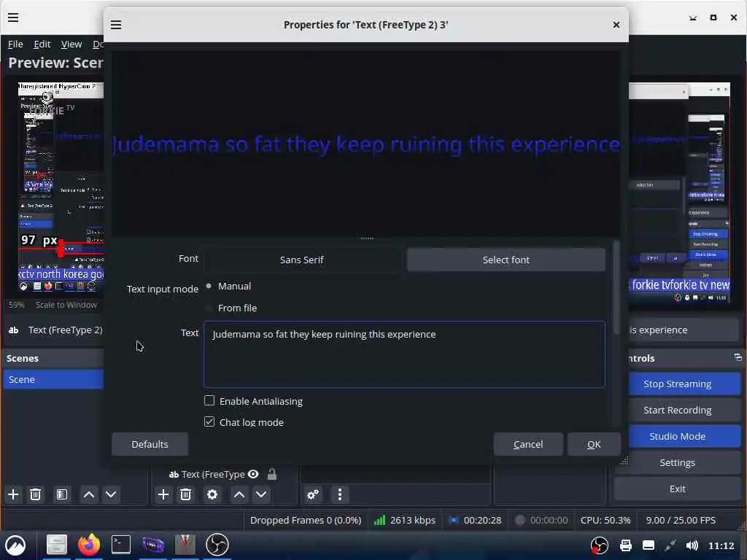Select the From file text input mode

pyautogui.click(x=209, y=308)
